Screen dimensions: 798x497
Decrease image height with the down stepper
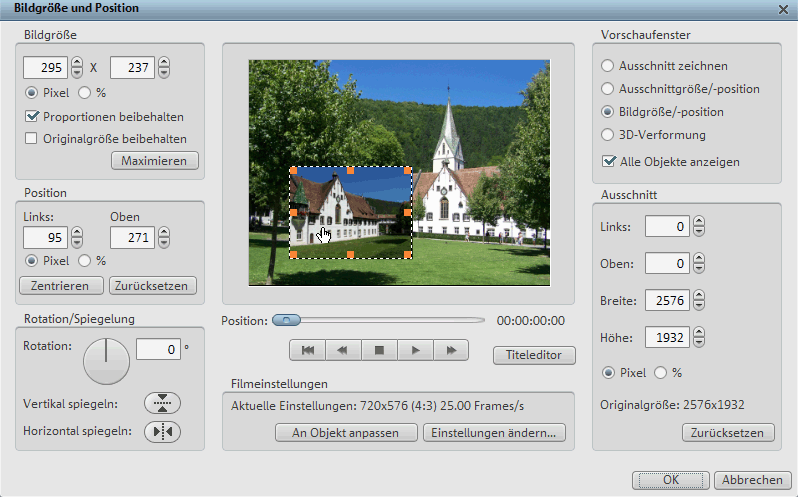[x=164, y=73]
